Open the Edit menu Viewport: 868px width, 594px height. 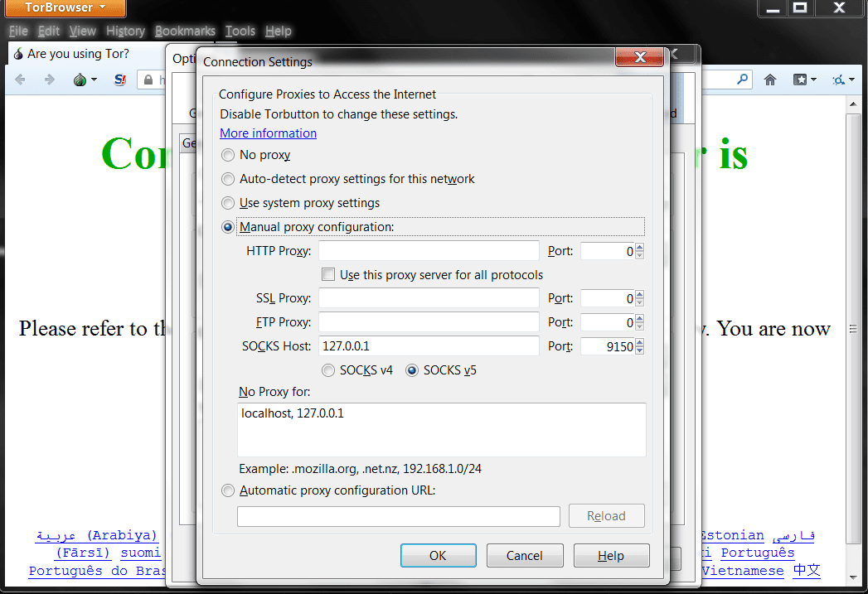click(49, 31)
